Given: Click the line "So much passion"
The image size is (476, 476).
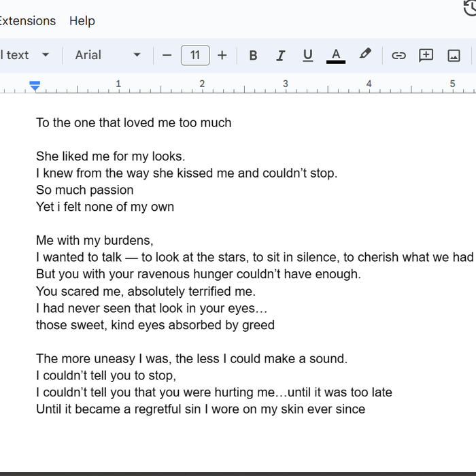Looking at the screenshot, I should click(x=85, y=190).
